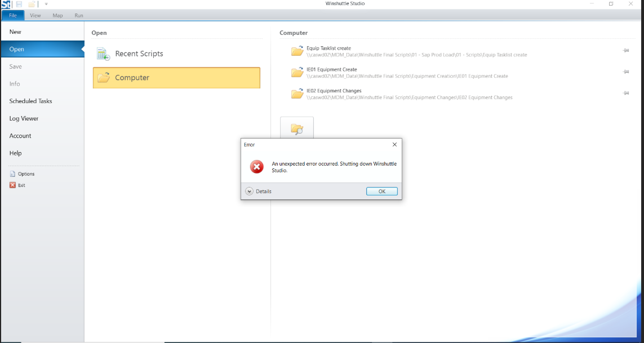Click the Computer section heading
This screenshot has width=644, height=343.
[294, 33]
